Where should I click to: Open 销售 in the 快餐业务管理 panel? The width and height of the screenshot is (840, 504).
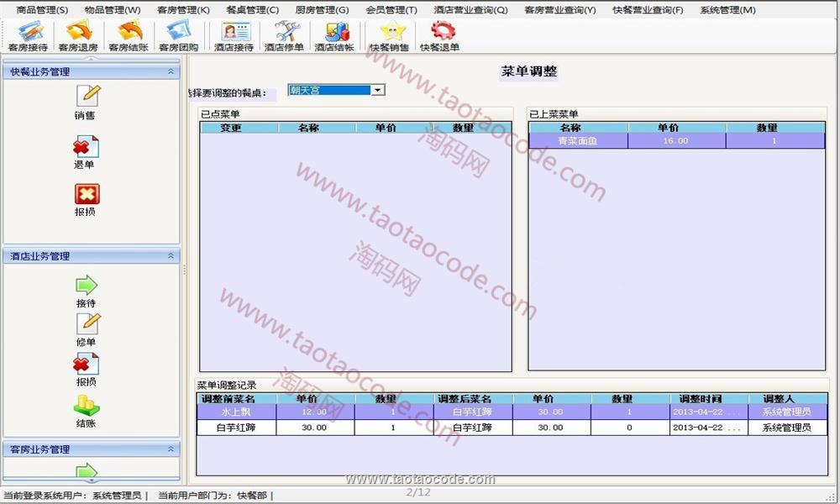(85, 102)
